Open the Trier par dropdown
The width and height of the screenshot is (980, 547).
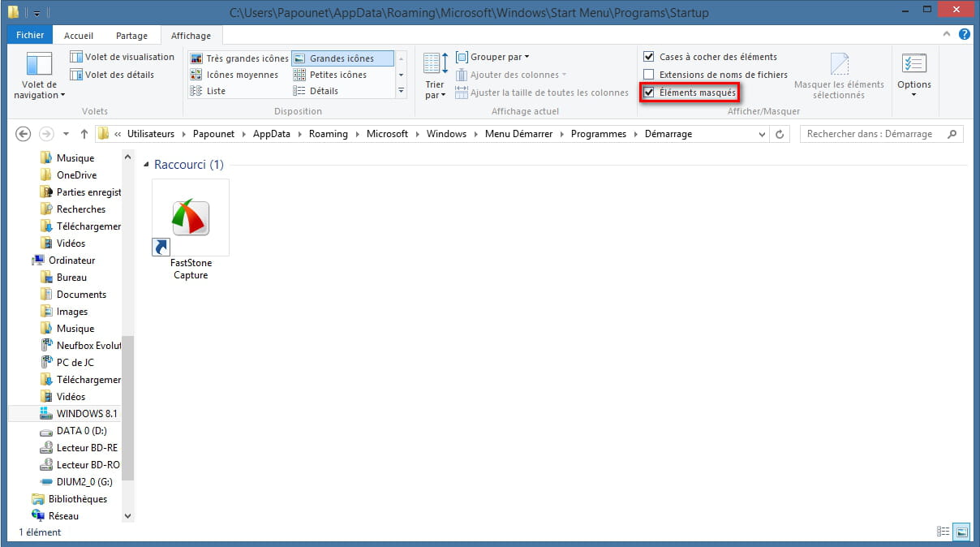tap(436, 75)
